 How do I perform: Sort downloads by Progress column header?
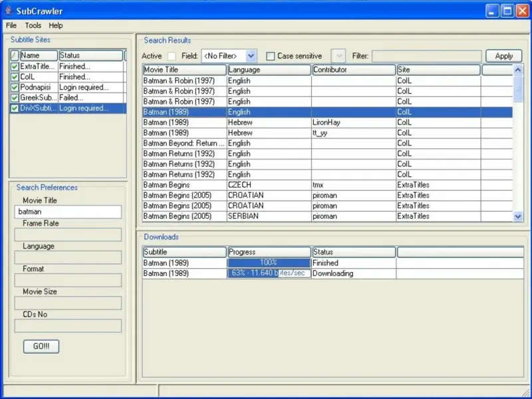[269, 252]
